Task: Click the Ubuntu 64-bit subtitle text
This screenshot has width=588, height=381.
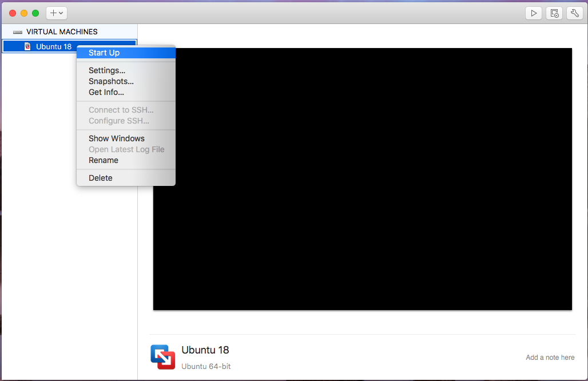Action: click(206, 366)
